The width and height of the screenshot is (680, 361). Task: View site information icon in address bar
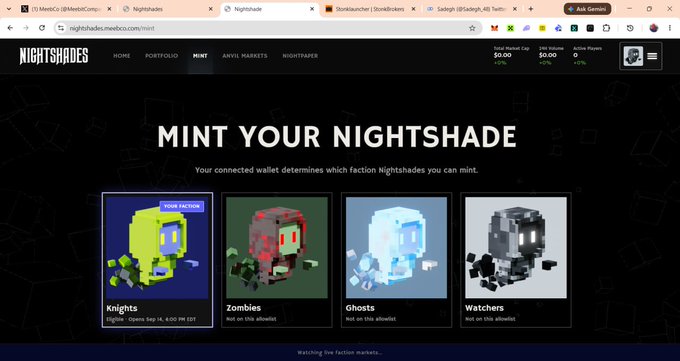61,28
